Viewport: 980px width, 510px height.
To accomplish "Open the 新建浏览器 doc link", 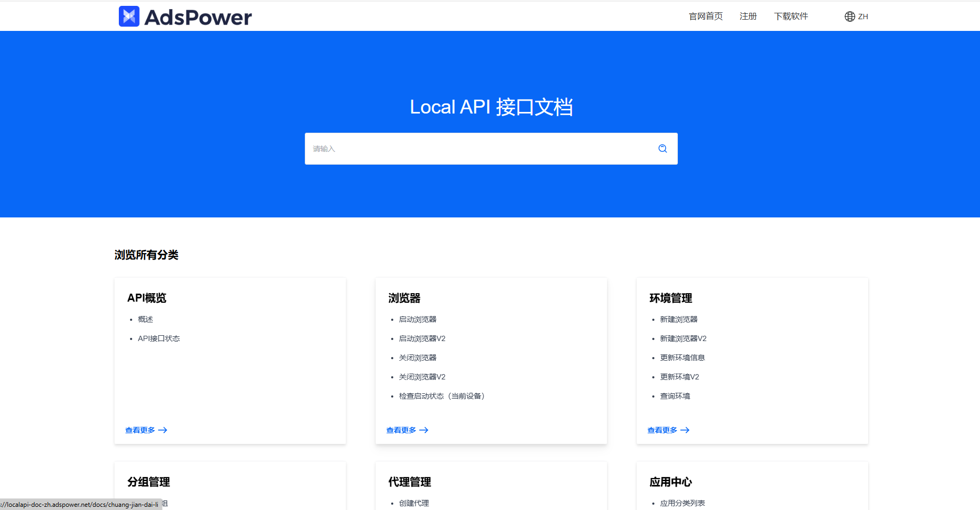I will 679,319.
